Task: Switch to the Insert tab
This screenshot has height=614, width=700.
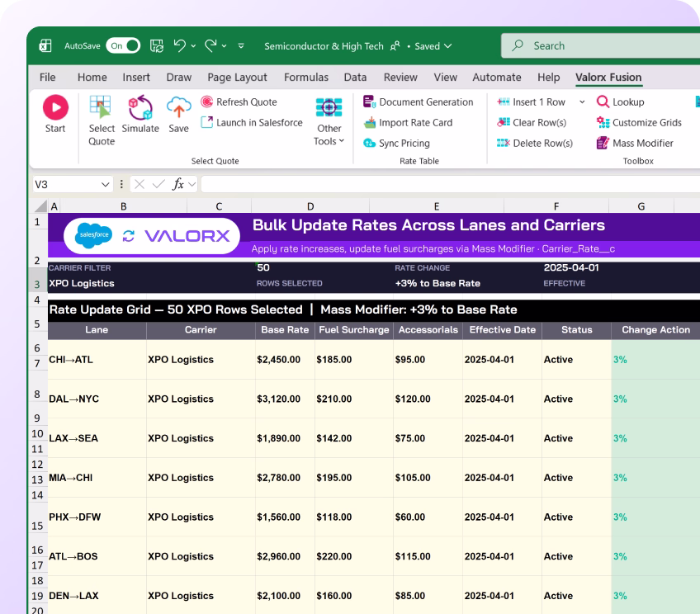Action: [136, 78]
